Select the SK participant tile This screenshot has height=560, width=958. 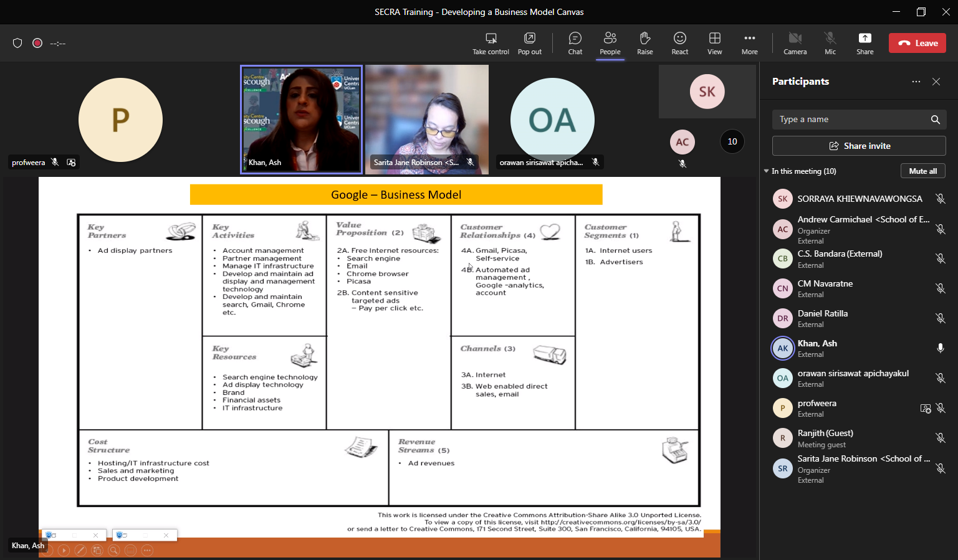707,92
